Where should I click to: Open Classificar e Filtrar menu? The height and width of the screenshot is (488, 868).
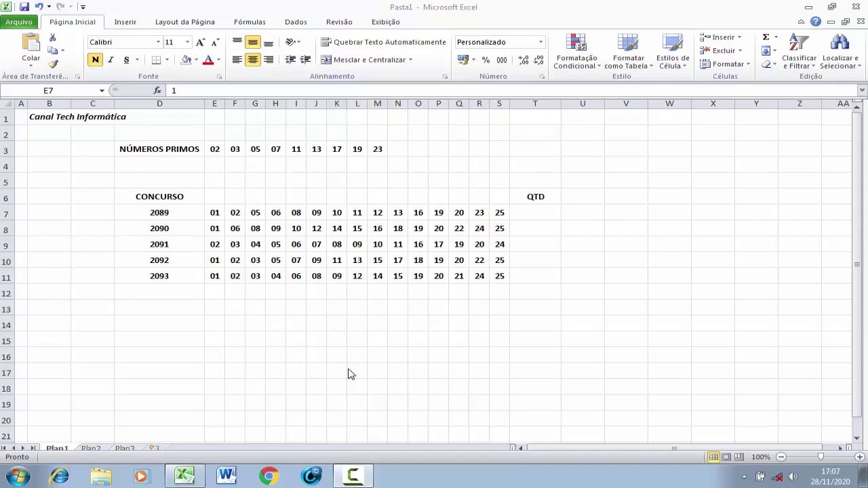point(799,52)
